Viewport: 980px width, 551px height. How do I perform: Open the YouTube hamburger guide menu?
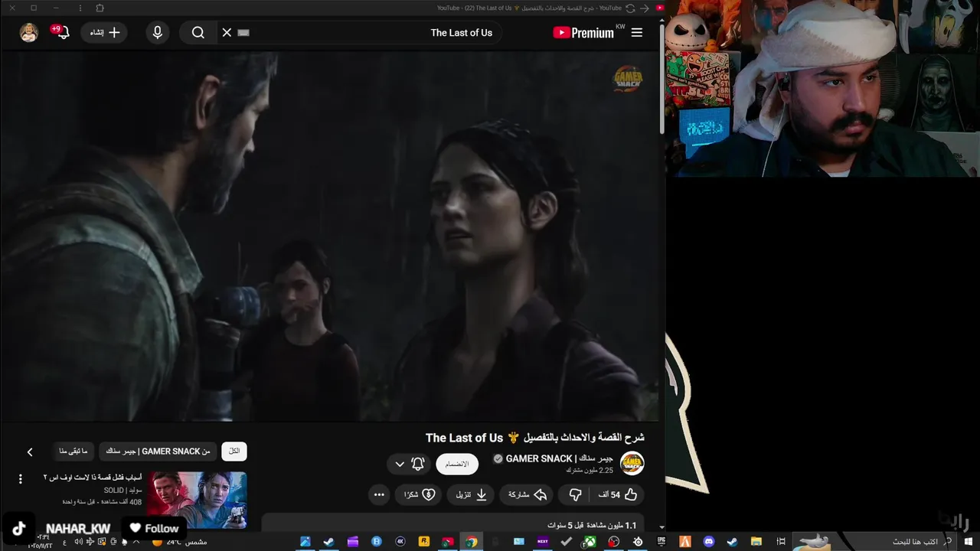[637, 32]
